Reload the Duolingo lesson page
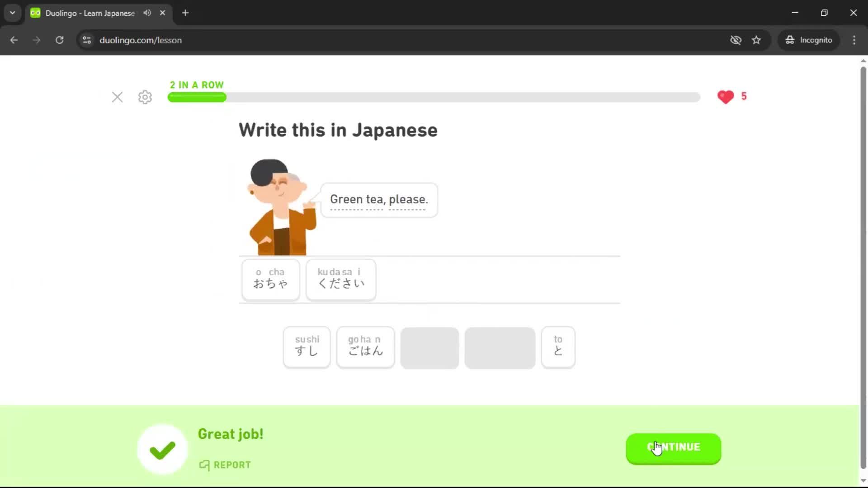 pos(59,40)
